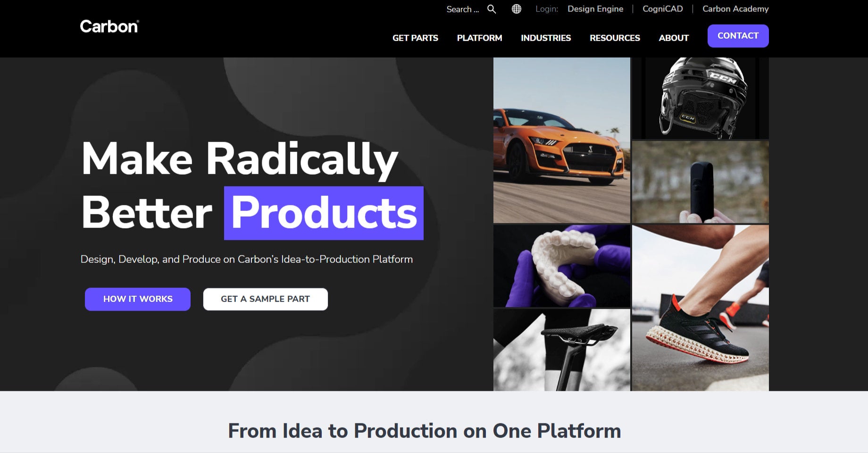This screenshot has height=453, width=868.
Task: Expand the ABOUT navigation menu
Action: 674,38
